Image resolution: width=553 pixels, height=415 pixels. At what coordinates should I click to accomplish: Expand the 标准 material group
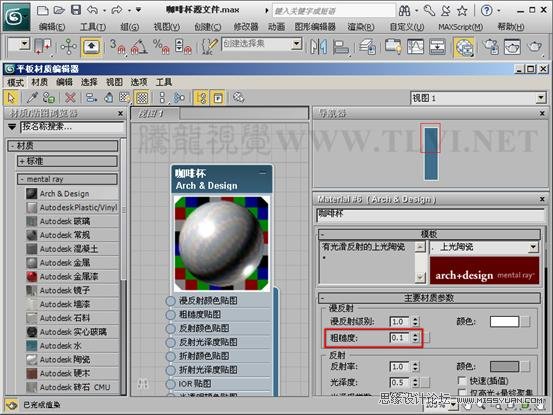pyautogui.click(x=67, y=161)
